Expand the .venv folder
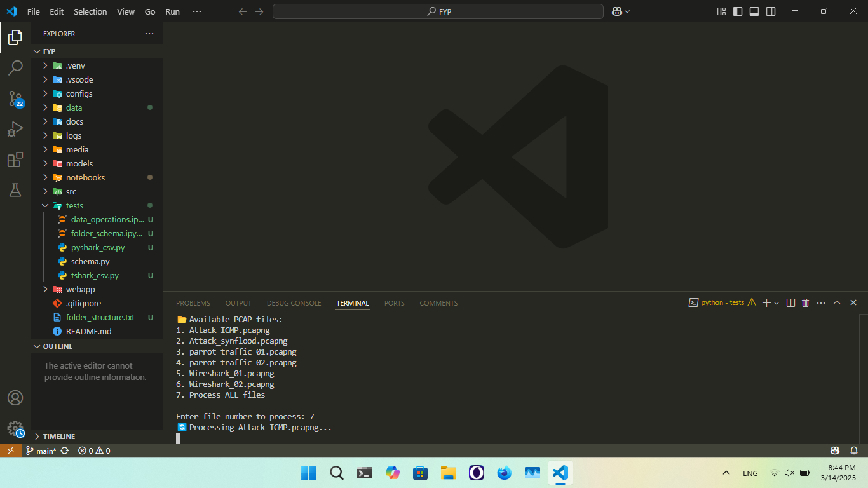The image size is (868, 488). coord(46,65)
